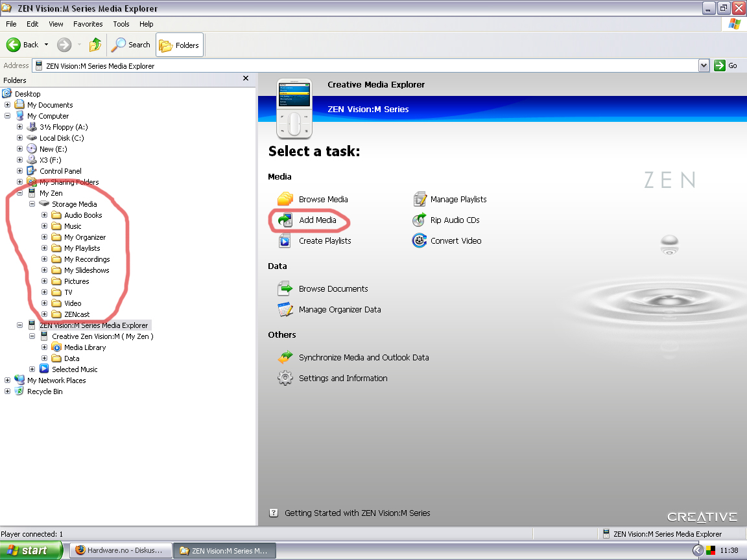Screen dimensions: 747x560
Task: Launch the Create Playlists task icon
Action: point(285,241)
